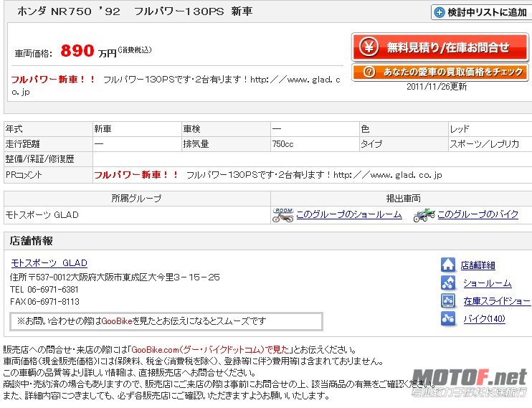Viewport: 532px width, 408px height.
Task: Open このグループのバイク link
Action: [478, 214]
